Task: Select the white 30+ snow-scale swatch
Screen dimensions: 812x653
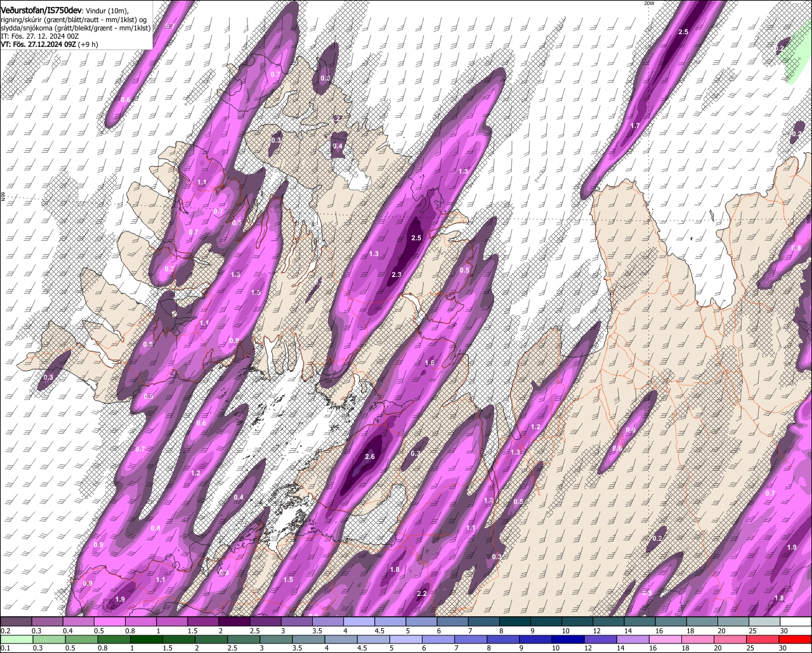Action: pos(796,622)
